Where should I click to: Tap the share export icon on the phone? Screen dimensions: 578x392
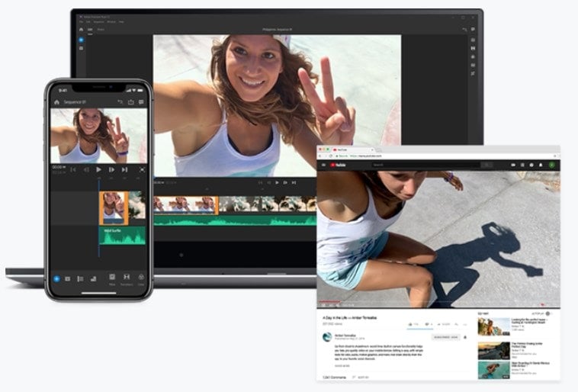pyautogui.click(x=130, y=102)
